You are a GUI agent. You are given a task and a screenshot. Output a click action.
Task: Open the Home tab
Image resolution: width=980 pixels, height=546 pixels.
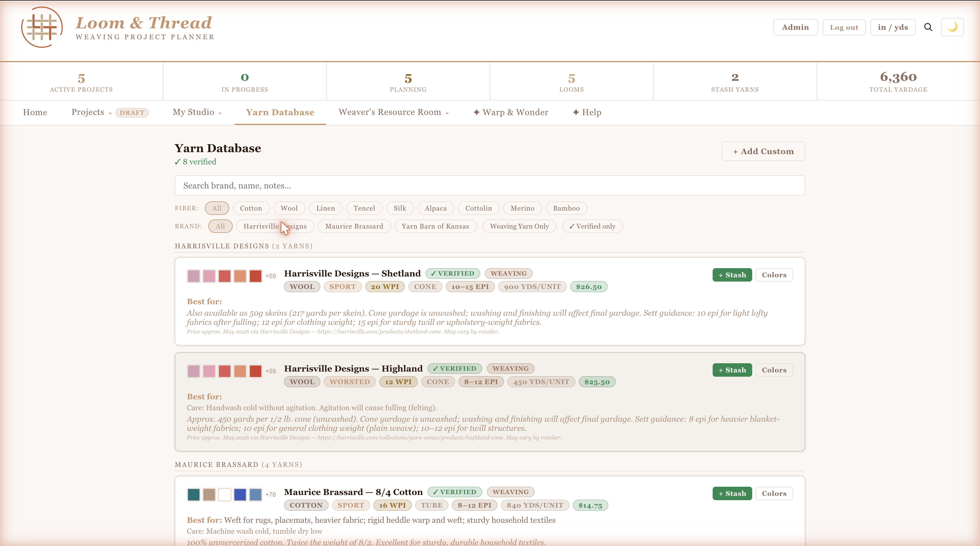tap(35, 112)
